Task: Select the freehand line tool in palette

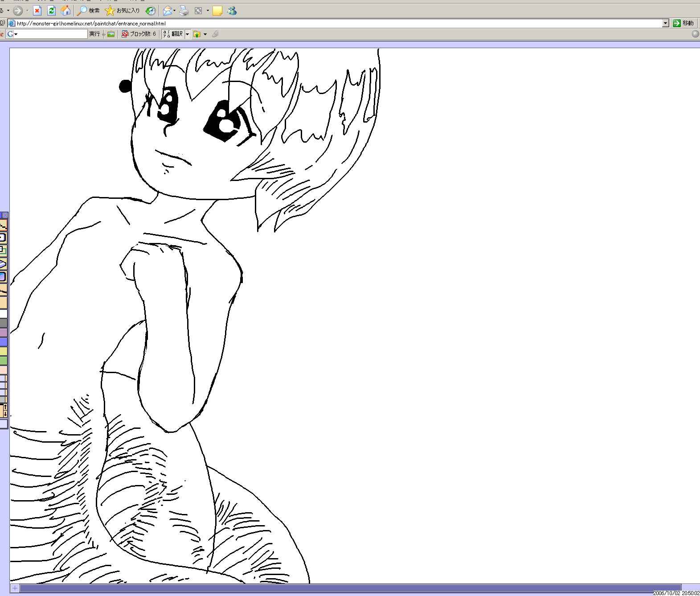Action: pyautogui.click(x=3, y=225)
